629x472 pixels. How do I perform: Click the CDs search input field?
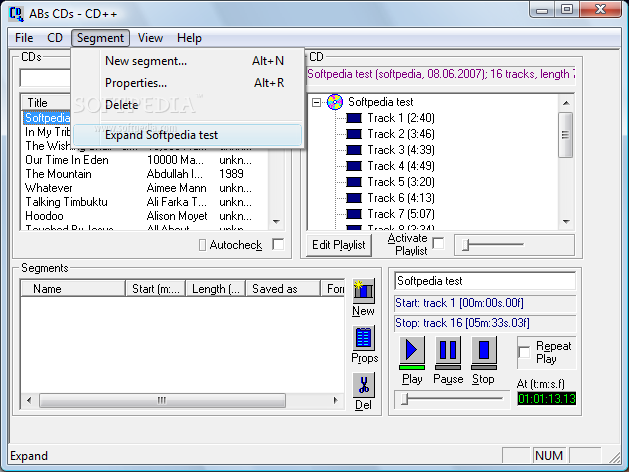[x=46, y=78]
